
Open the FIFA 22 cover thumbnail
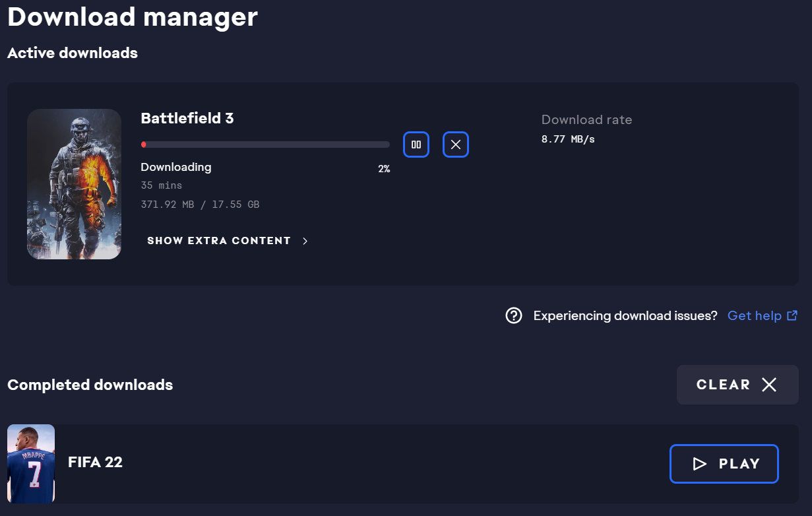(x=31, y=464)
